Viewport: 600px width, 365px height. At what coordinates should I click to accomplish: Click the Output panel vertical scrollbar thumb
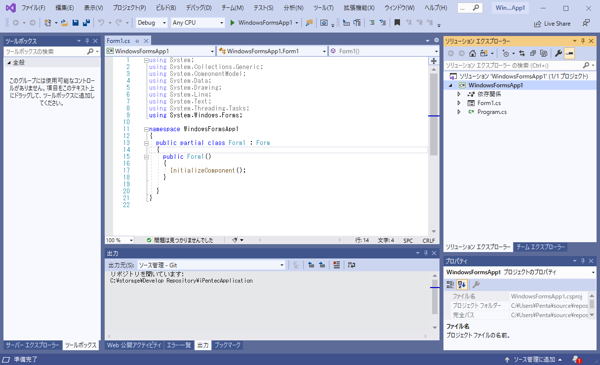(x=435, y=297)
